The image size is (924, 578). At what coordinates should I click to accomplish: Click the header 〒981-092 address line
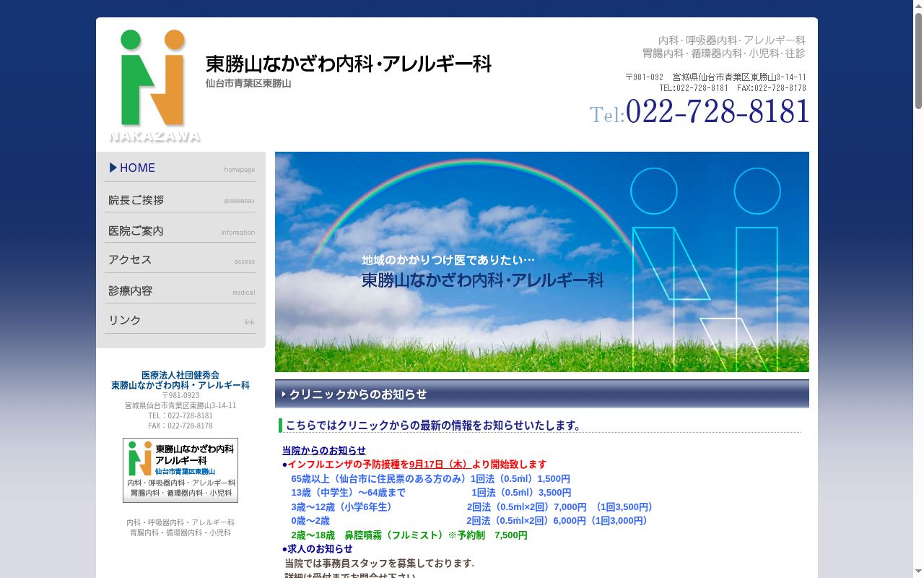coord(715,77)
